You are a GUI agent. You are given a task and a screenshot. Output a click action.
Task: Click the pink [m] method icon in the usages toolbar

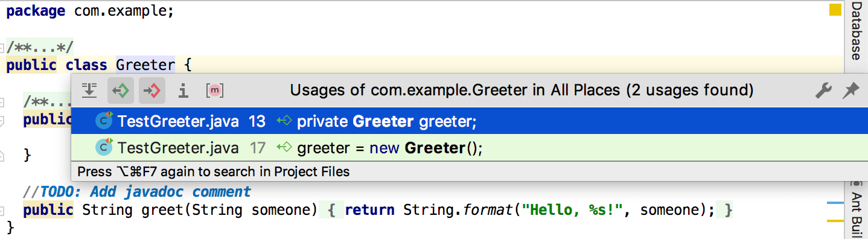(x=215, y=91)
